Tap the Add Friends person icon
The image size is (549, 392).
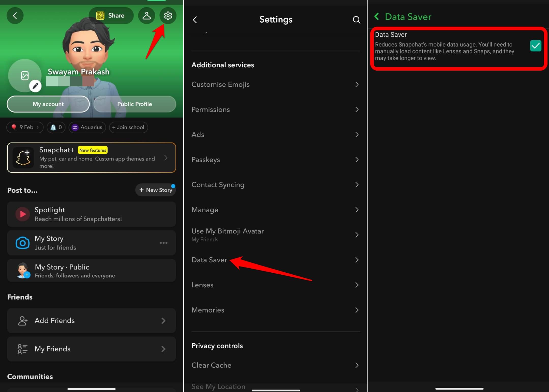pyautogui.click(x=23, y=321)
